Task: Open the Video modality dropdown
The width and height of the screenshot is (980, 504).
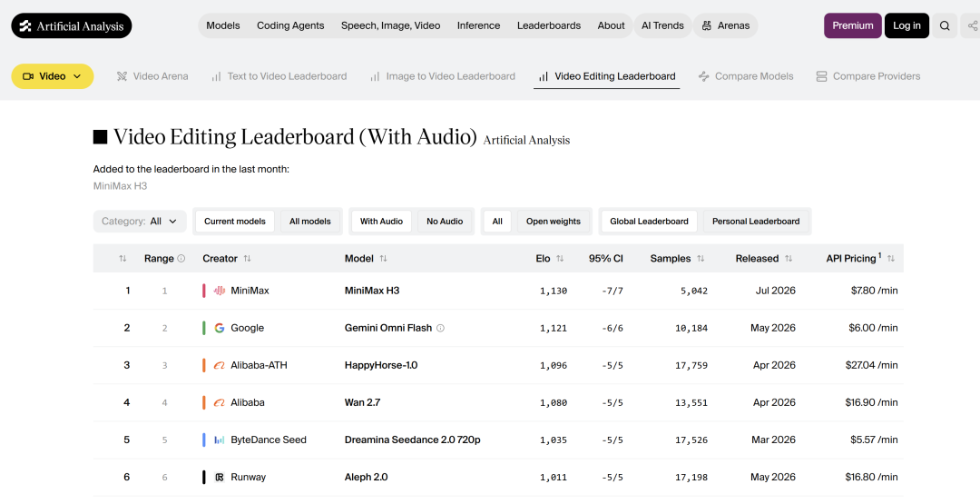Action: click(x=53, y=76)
